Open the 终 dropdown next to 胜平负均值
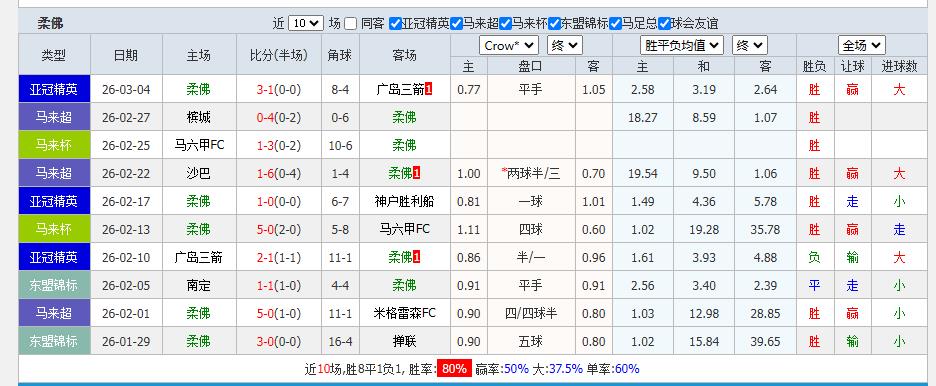This screenshot has width=936, height=386. (x=750, y=45)
